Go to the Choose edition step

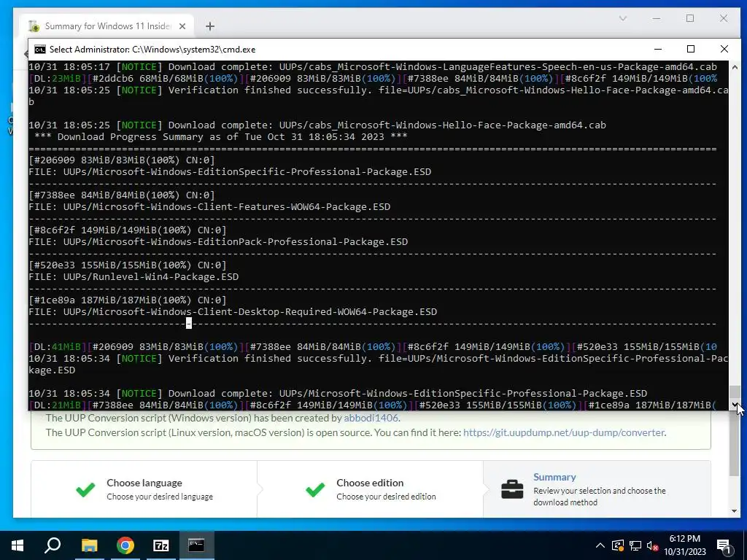click(370, 489)
